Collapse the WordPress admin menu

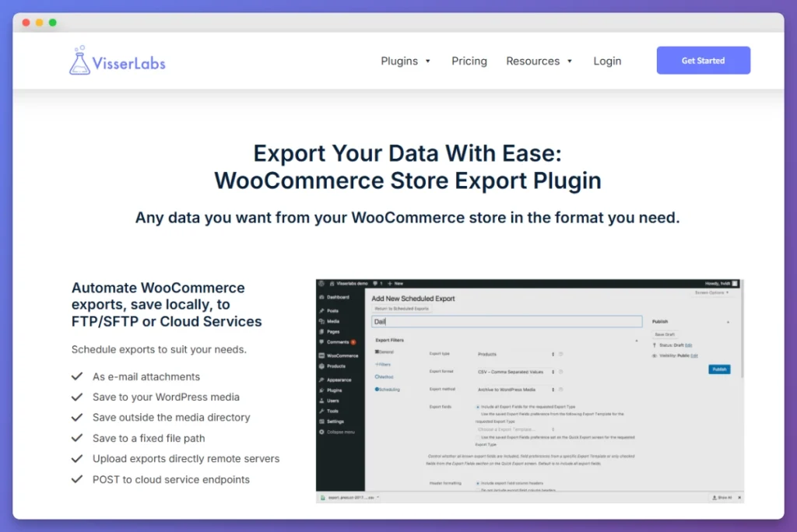(x=339, y=432)
